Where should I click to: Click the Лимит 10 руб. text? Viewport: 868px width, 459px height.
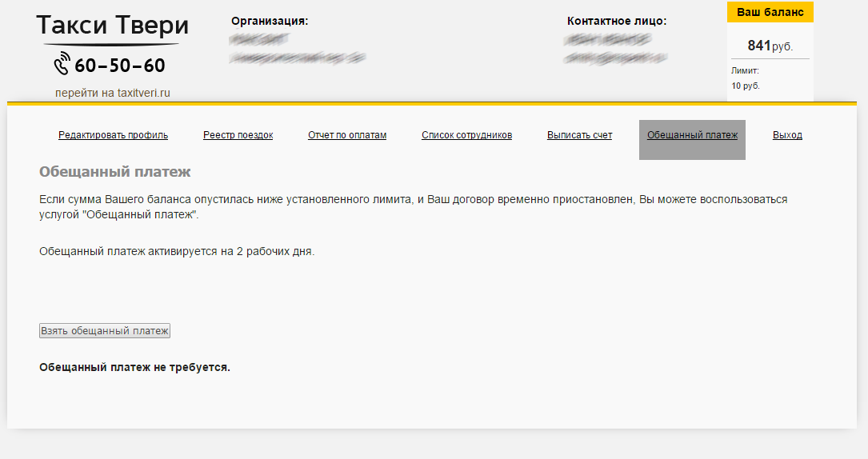[746, 78]
